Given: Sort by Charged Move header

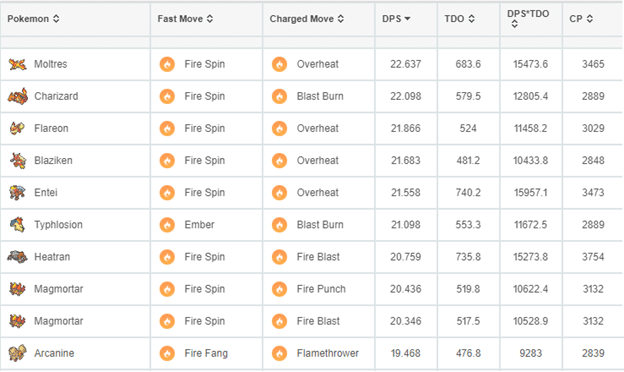Looking at the screenshot, I should [307, 19].
